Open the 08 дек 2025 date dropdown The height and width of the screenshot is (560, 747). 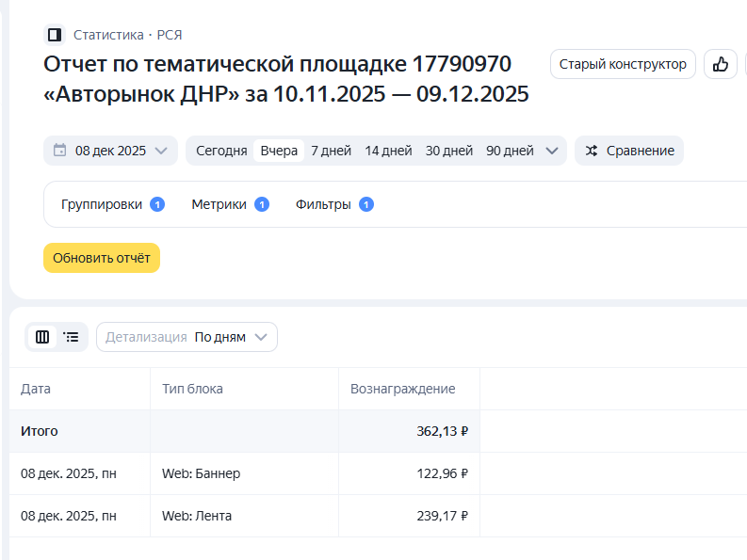point(110,151)
